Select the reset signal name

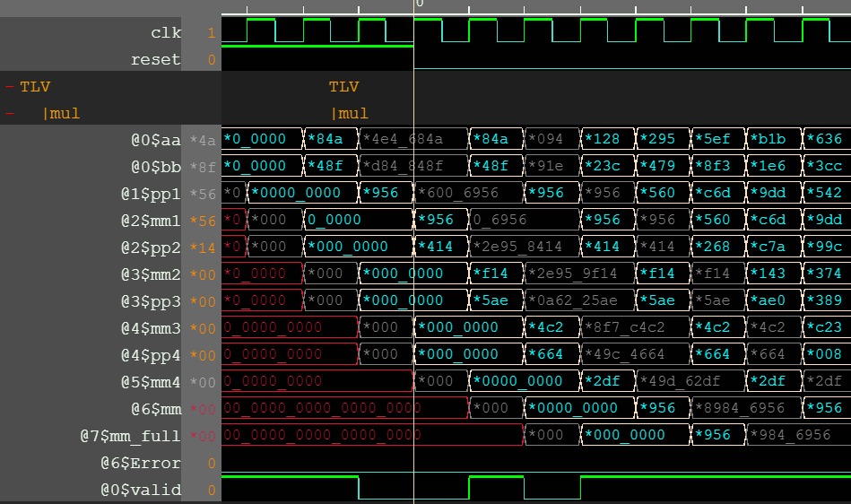(156, 60)
